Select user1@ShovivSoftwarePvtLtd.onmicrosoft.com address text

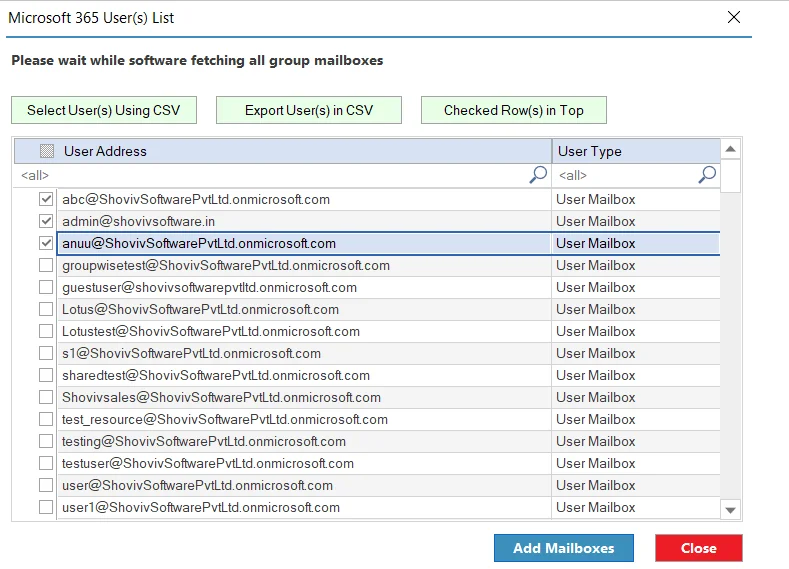201,507
